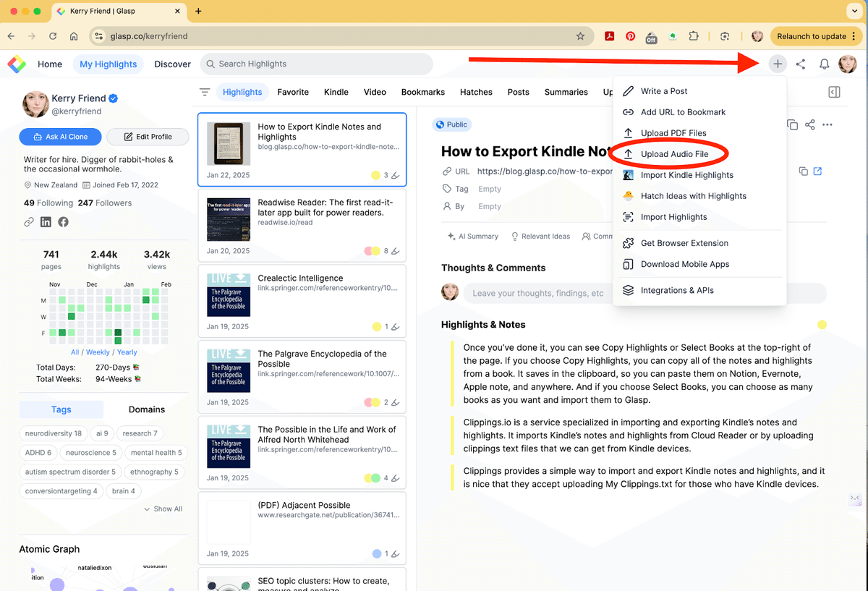Open the LinkedIn profile icon
Screen dimensions: 868x591
pos(46,222)
